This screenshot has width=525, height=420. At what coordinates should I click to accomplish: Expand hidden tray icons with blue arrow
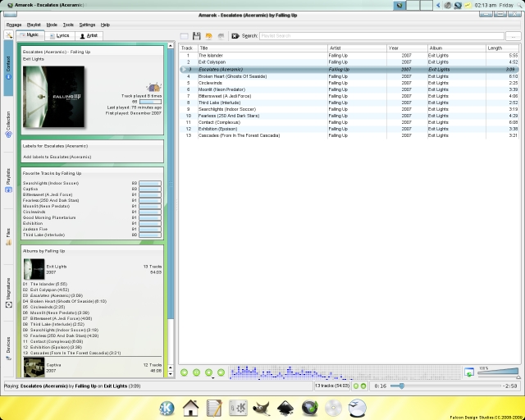438,6
